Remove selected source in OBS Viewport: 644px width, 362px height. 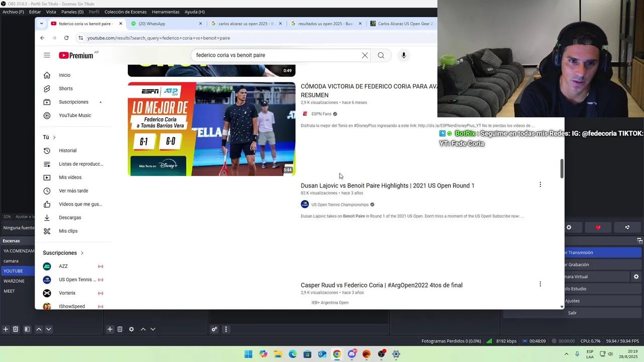(120, 329)
